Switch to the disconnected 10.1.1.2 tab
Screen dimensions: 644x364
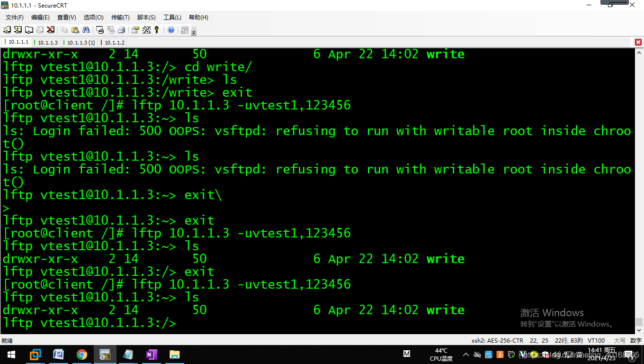click(113, 43)
